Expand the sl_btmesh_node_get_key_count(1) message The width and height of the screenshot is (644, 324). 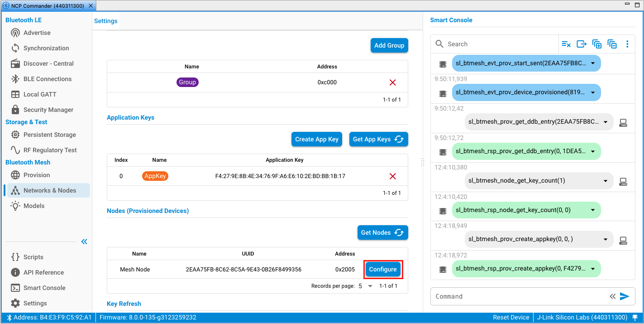(x=606, y=181)
